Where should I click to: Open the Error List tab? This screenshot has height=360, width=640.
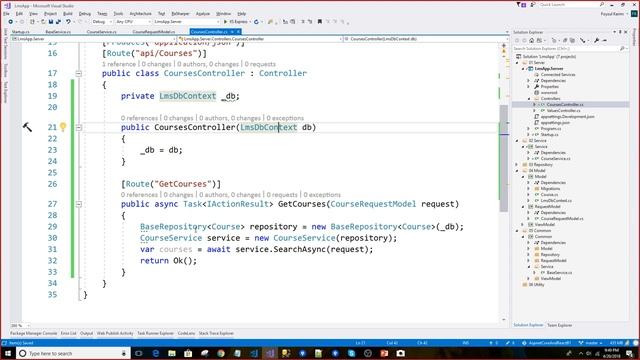click(68, 333)
